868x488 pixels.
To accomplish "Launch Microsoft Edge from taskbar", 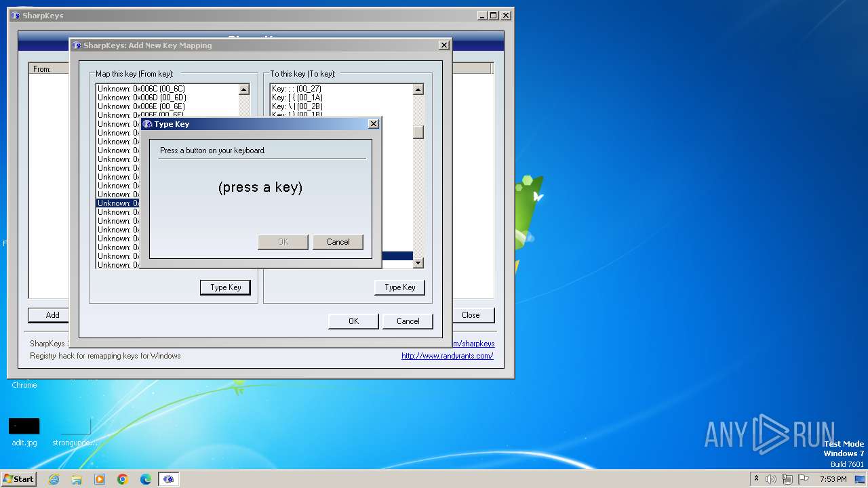I will pyautogui.click(x=146, y=479).
